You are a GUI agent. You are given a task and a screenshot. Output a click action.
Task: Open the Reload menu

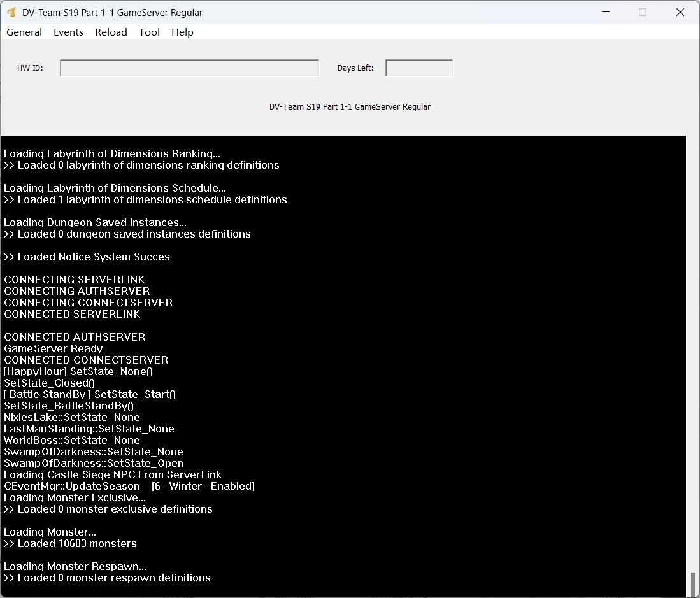coord(111,32)
